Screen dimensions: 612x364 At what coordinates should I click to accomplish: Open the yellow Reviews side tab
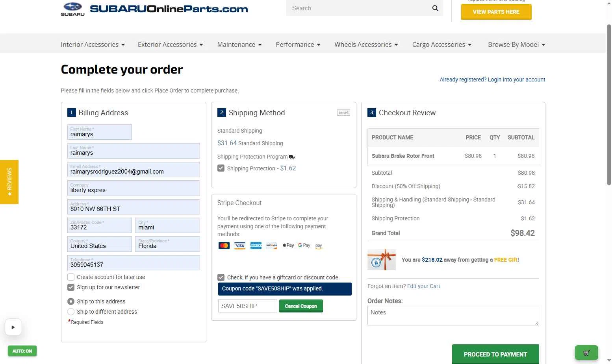(x=9, y=182)
